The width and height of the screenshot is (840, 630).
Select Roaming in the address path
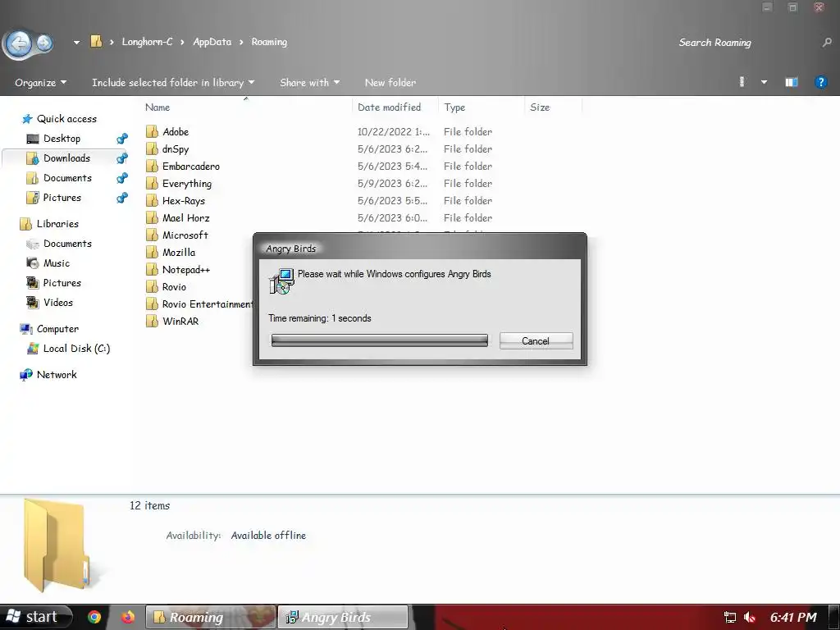269,42
